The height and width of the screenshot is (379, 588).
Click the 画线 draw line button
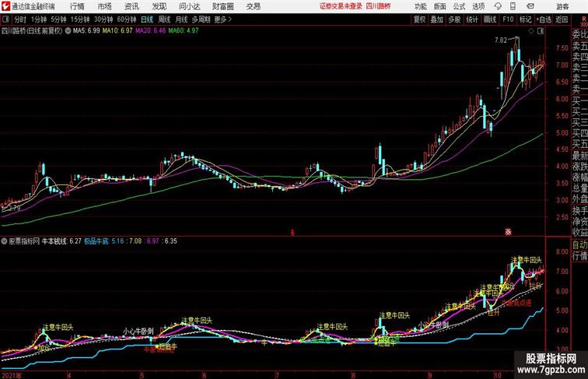click(490, 19)
